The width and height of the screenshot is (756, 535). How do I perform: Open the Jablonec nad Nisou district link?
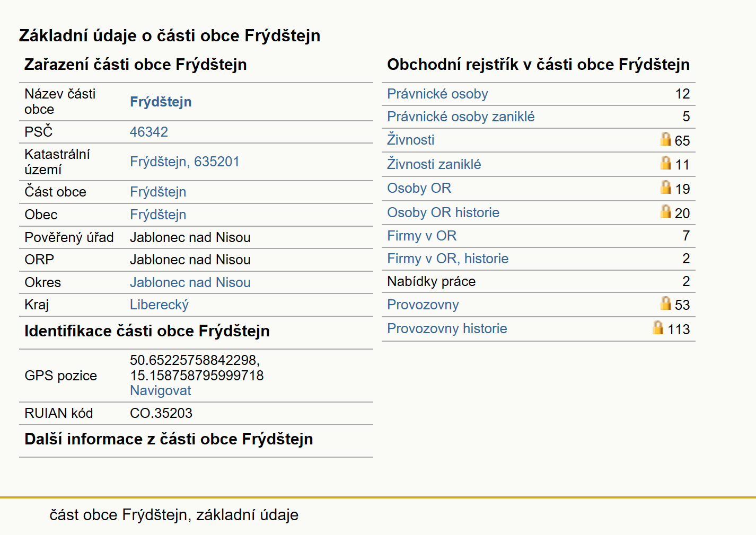pos(190,282)
